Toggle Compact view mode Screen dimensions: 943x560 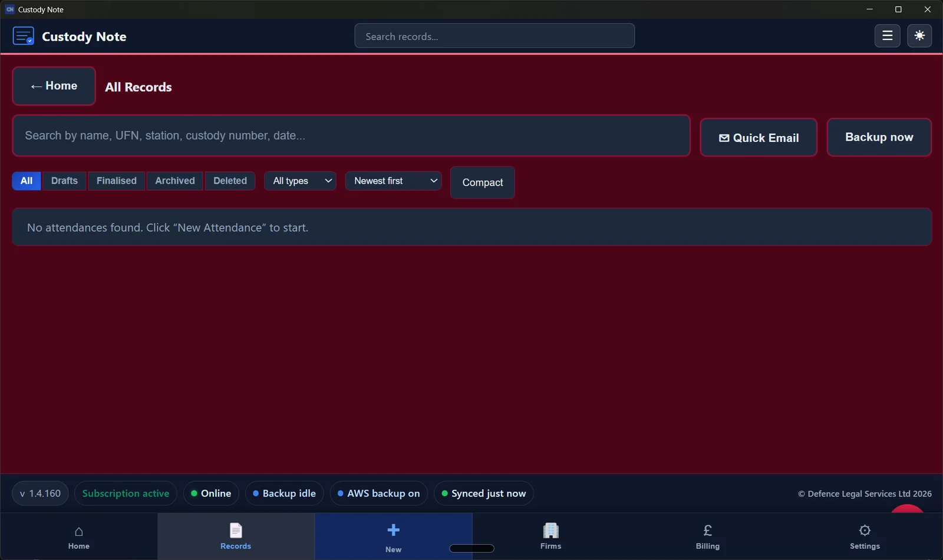(x=482, y=183)
